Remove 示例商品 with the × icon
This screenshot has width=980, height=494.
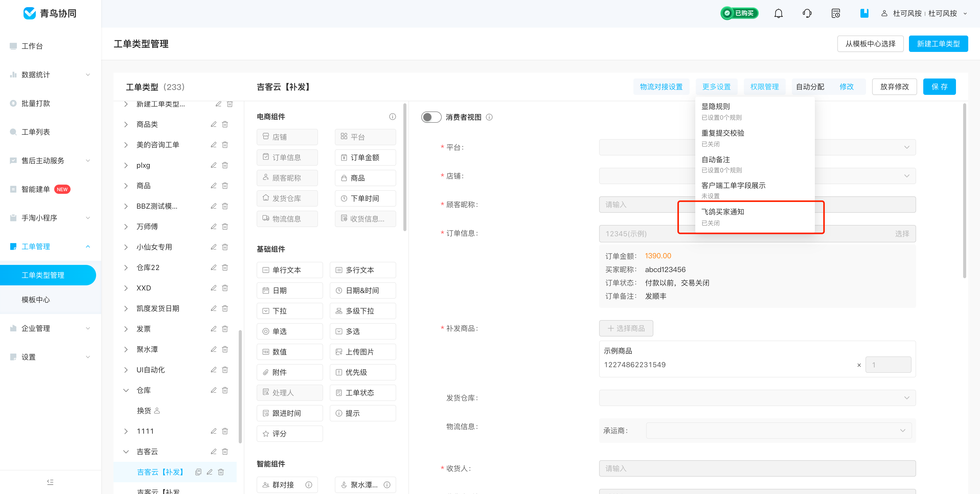(x=859, y=365)
